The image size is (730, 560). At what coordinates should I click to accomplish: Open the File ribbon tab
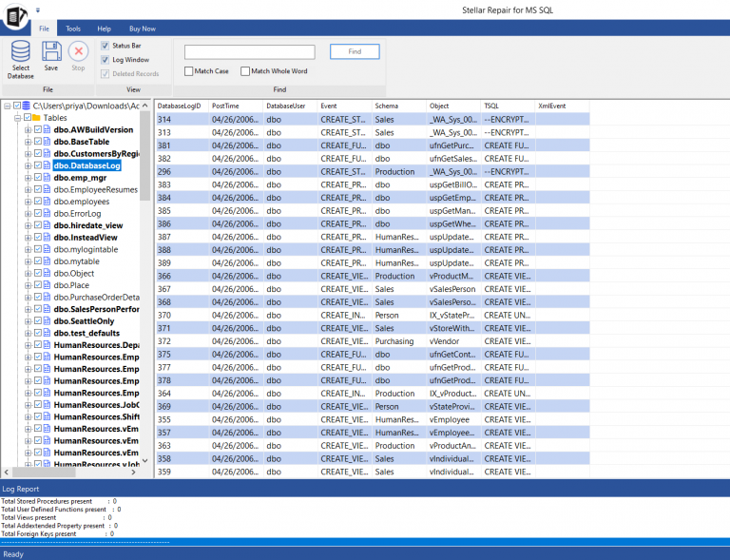(45, 29)
